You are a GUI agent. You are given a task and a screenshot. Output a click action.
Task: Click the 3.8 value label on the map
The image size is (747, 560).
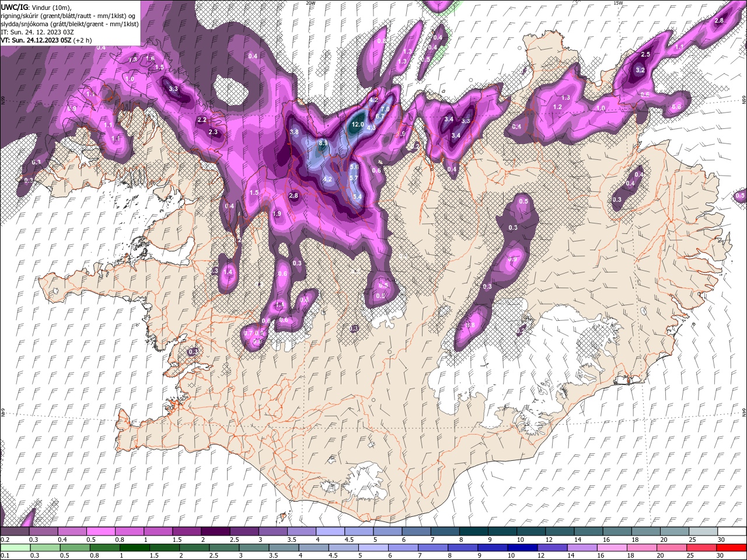294,132
